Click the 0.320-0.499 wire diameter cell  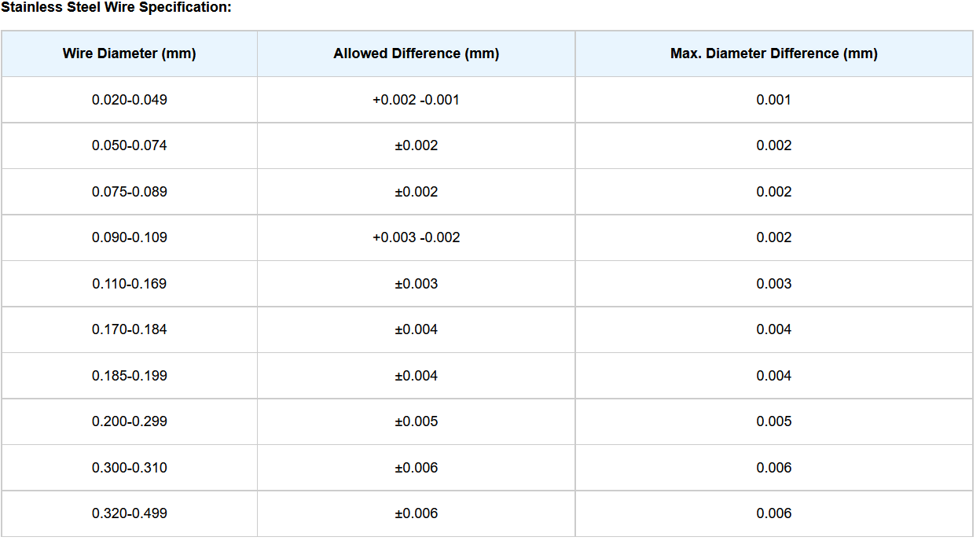(x=130, y=513)
